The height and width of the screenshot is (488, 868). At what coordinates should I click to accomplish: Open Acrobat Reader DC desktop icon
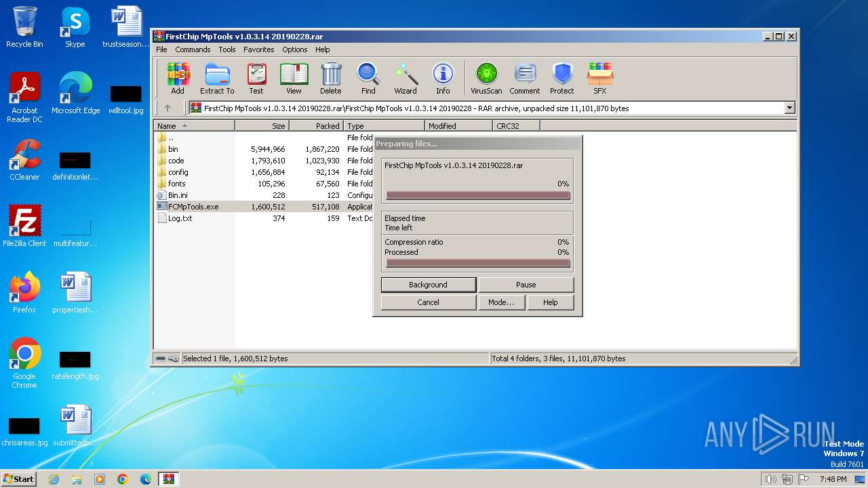tap(24, 98)
